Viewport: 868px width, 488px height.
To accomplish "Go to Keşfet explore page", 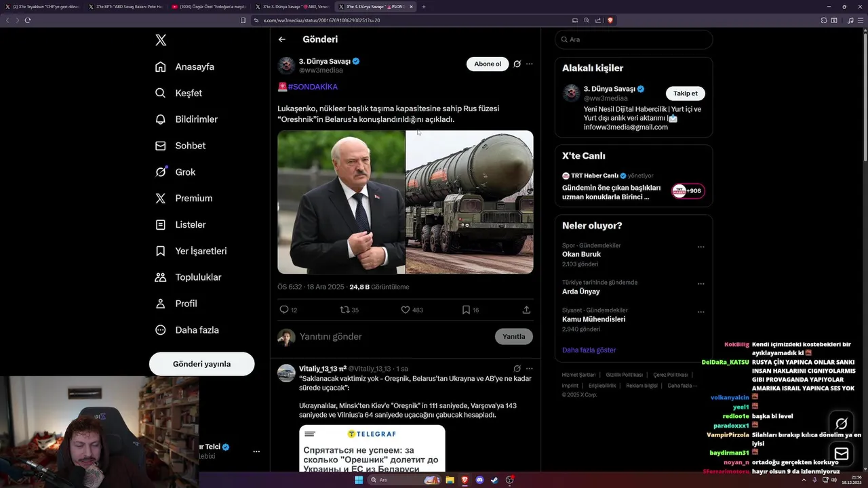I will [x=178, y=93].
